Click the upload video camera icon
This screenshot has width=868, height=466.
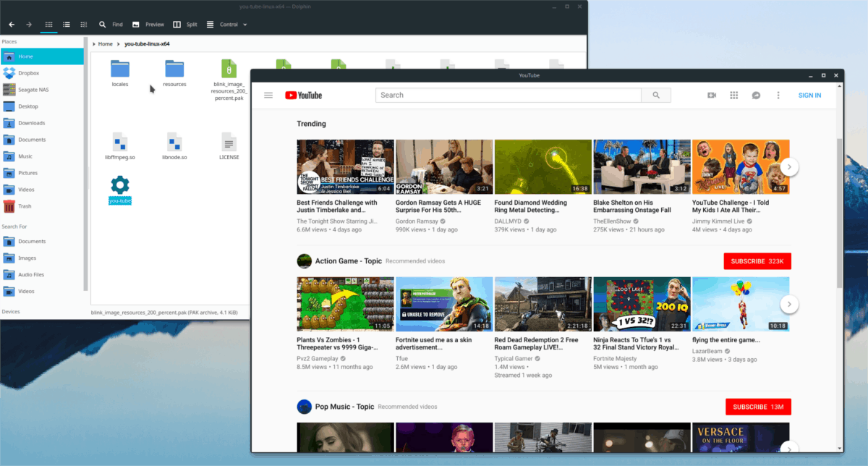coord(712,96)
